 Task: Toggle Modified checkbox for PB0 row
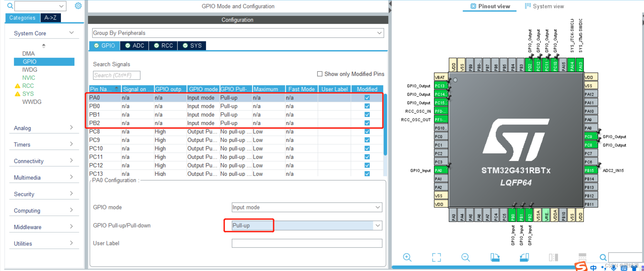point(367,106)
